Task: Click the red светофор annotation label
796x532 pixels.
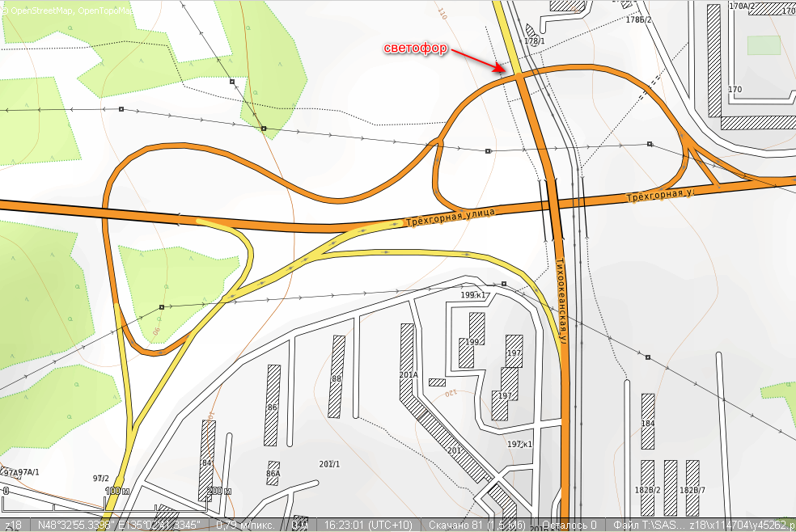Action: pyautogui.click(x=415, y=48)
